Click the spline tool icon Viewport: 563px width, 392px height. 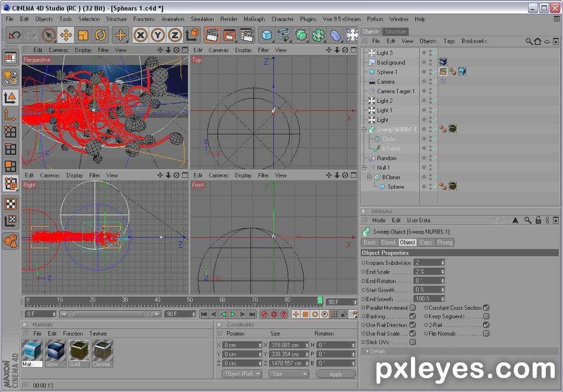pos(284,35)
